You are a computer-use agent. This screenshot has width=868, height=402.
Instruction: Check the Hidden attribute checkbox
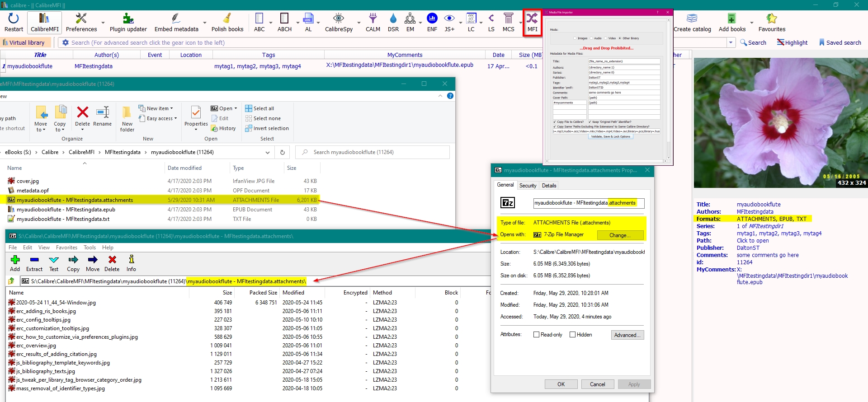coord(573,335)
